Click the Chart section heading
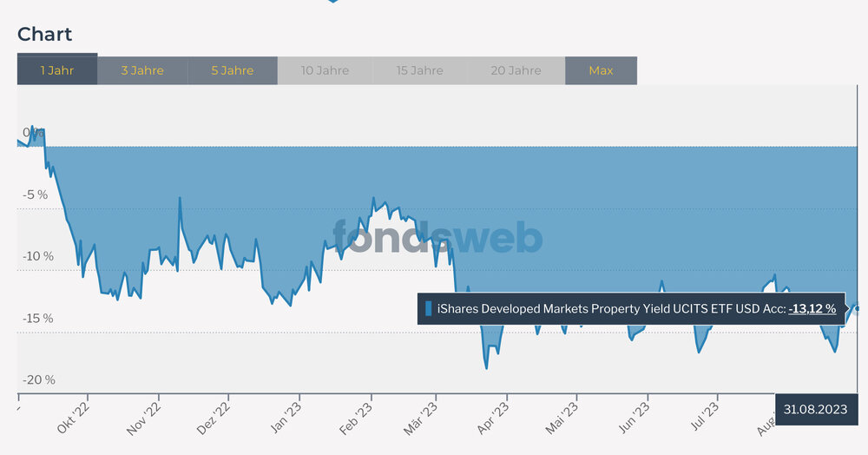The image size is (868, 455). [45, 35]
